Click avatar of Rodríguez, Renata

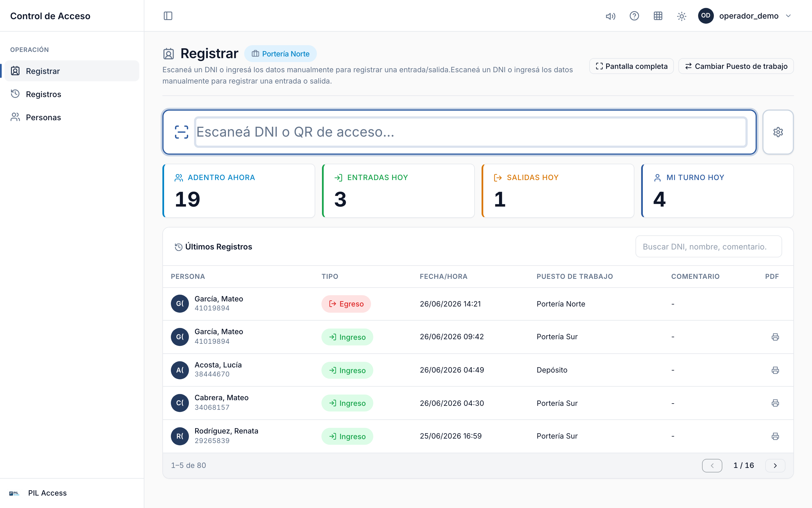click(180, 436)
